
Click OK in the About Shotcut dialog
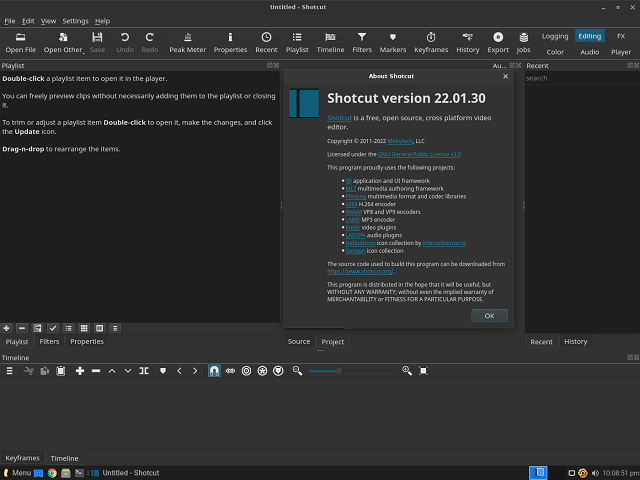pyautogui.click(x=489, y=316)
